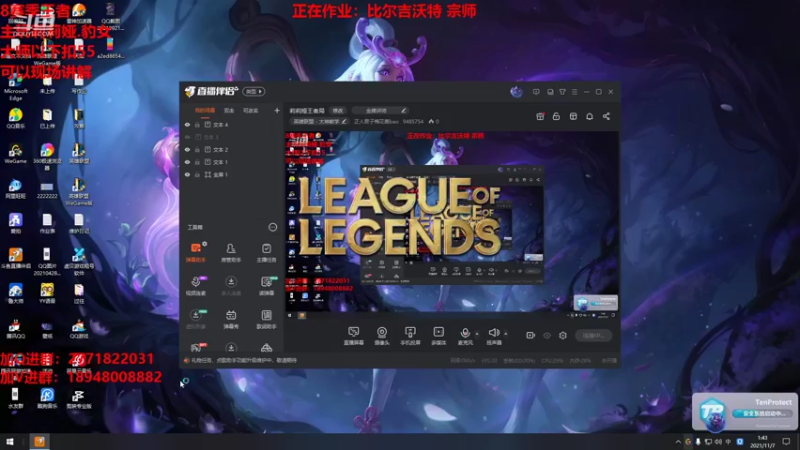
Task: Add a 摄像头 camera source
Action: [382, 336]
